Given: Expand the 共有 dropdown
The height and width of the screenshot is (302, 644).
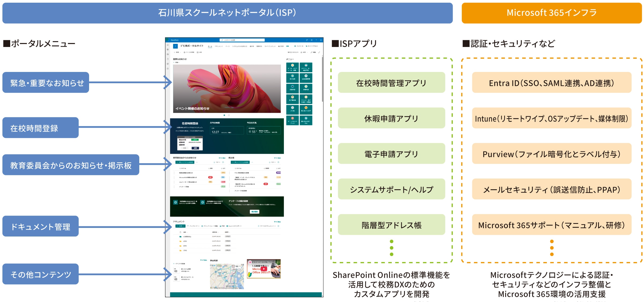Looking at the screenshot, I should (x=304, y=52).
